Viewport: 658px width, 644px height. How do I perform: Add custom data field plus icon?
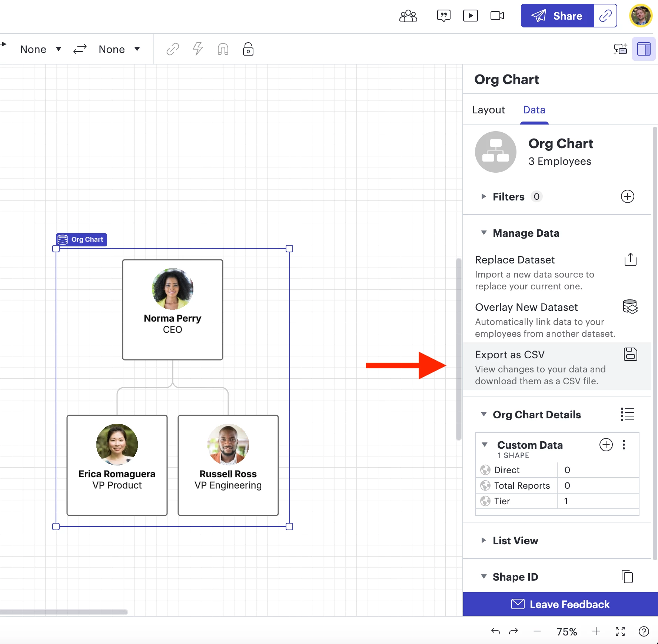606,445
